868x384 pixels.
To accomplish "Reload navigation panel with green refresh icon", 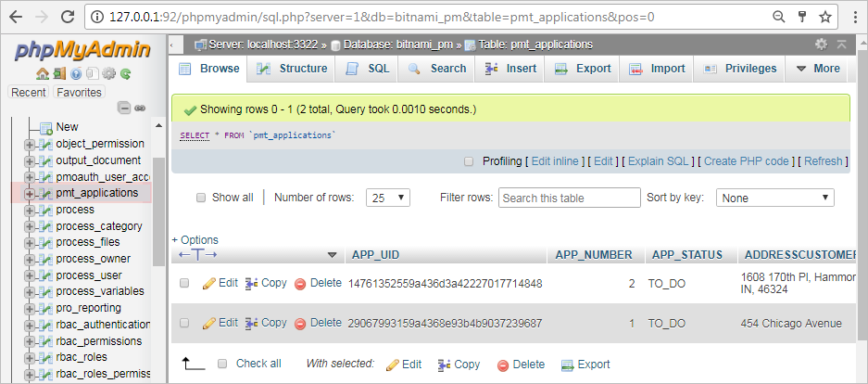I will click(125, 74).
